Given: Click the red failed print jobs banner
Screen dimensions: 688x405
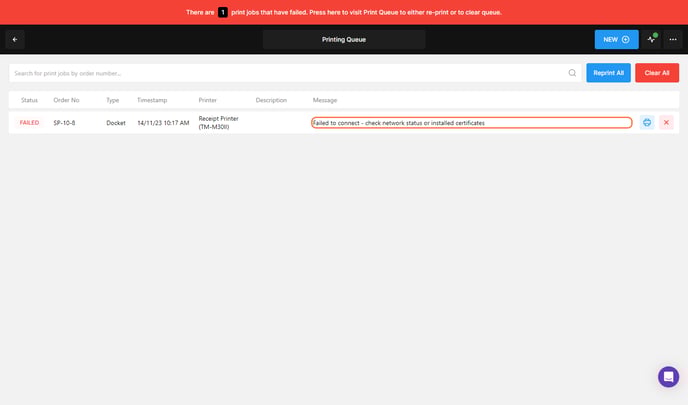Looking at the screenshot, I should (x=400, y=12).
